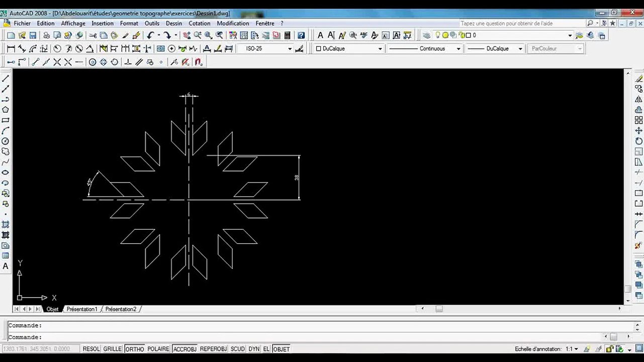The width and height of the screenshot is (644, 362).
Task: Expand the redo history arrow
Action: click(175, 35)
